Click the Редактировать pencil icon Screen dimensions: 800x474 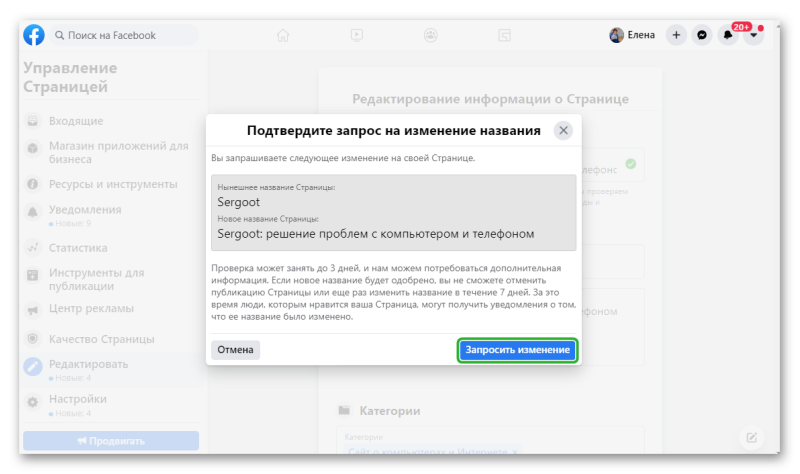coord(33,366)
